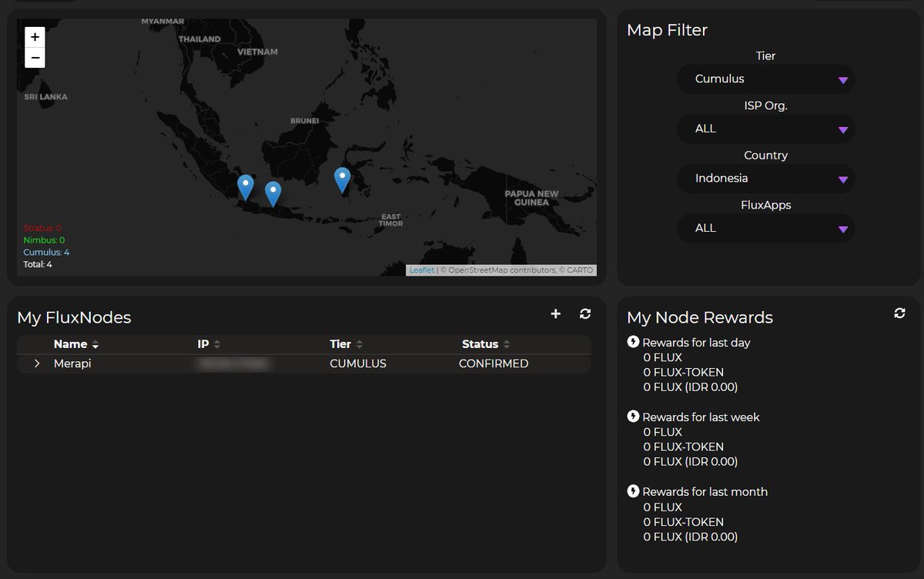Image resolution: width=924 pixels, height=579 pixels.
Task: Click the Cumulus: 4 legend entry
Action: point(46,253)
